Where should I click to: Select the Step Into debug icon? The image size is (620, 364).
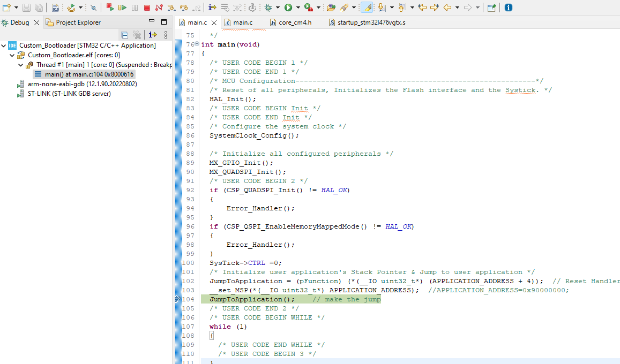[171, 7]
